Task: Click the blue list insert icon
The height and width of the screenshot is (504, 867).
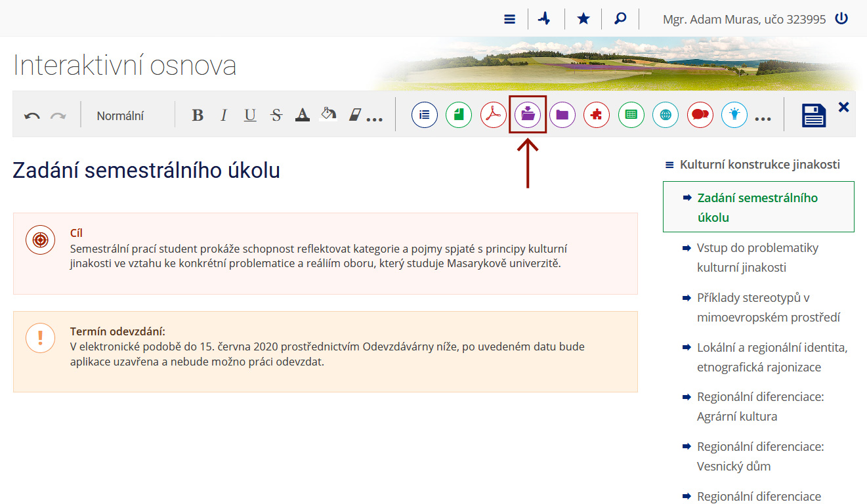Action: tap(425, 115)
